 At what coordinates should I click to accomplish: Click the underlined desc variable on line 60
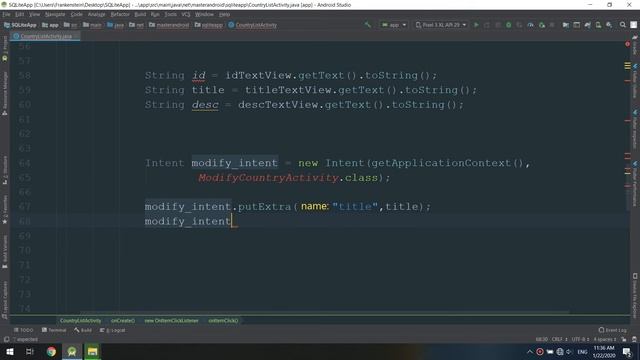tap(205, 105)
